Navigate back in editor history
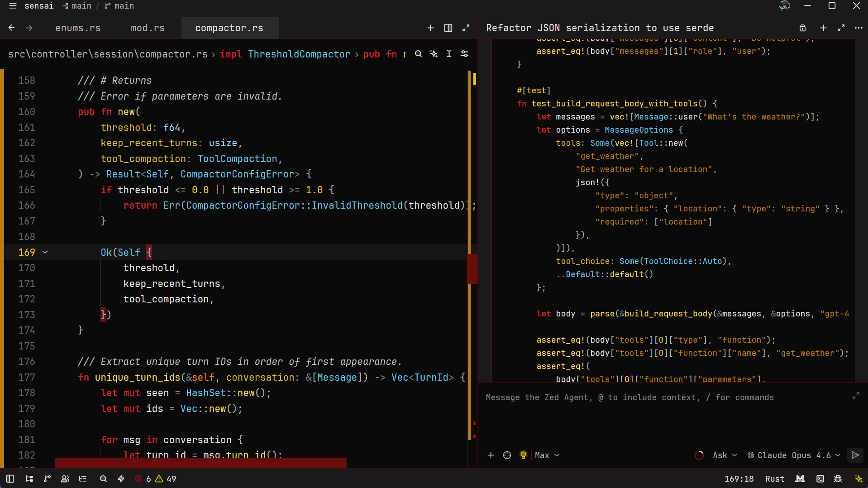Screen dimensions: 868x488 [12, 28]
